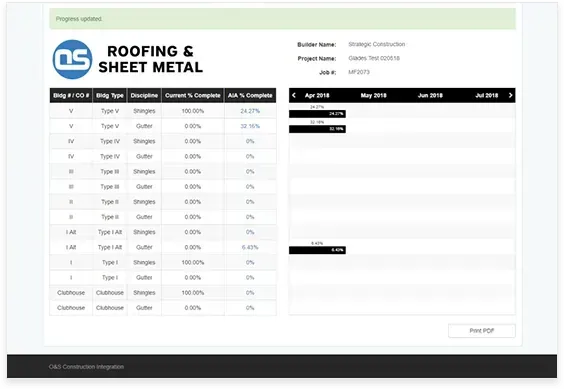Open 0% AIA link for Type IV Shingles
Screen dimensions: 564x389
tap(250, 141)
